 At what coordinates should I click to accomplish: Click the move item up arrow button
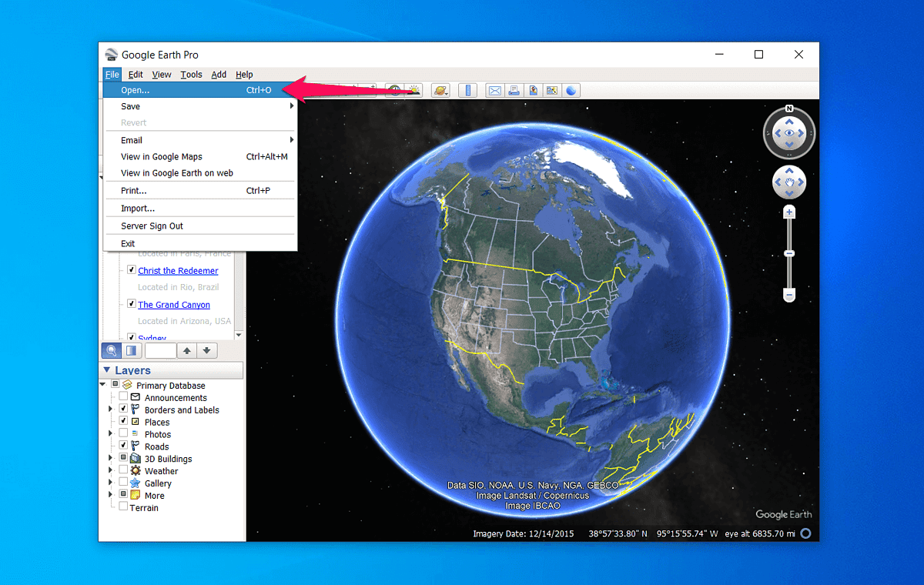click(186, 351)
